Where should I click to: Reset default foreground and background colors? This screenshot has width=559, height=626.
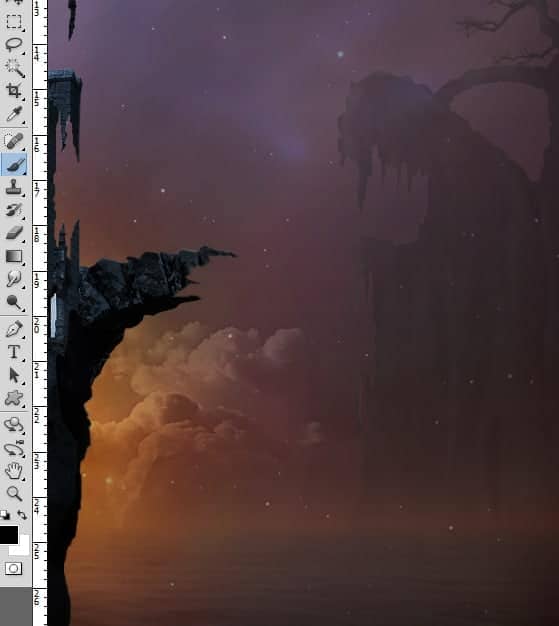5,515
